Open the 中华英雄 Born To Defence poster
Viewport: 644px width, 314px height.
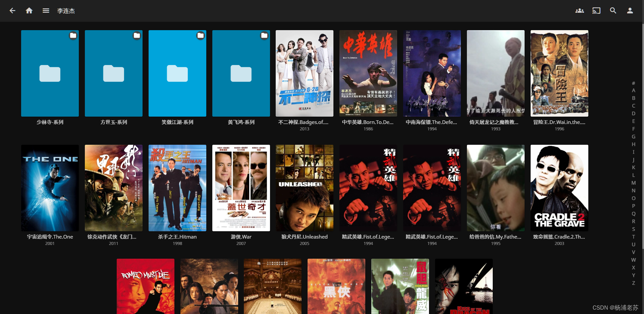point(368,73)
